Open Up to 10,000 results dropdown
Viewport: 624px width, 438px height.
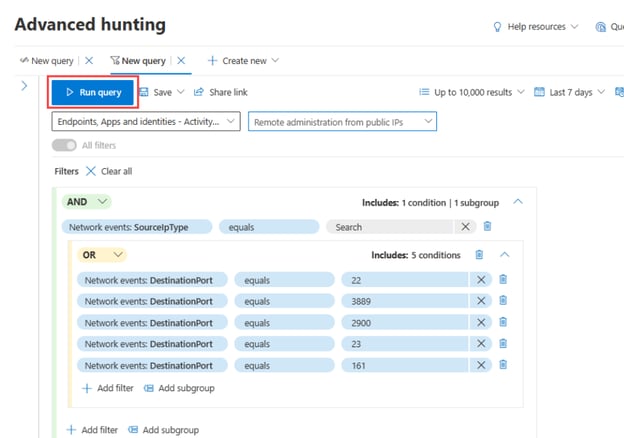(472, 92)
